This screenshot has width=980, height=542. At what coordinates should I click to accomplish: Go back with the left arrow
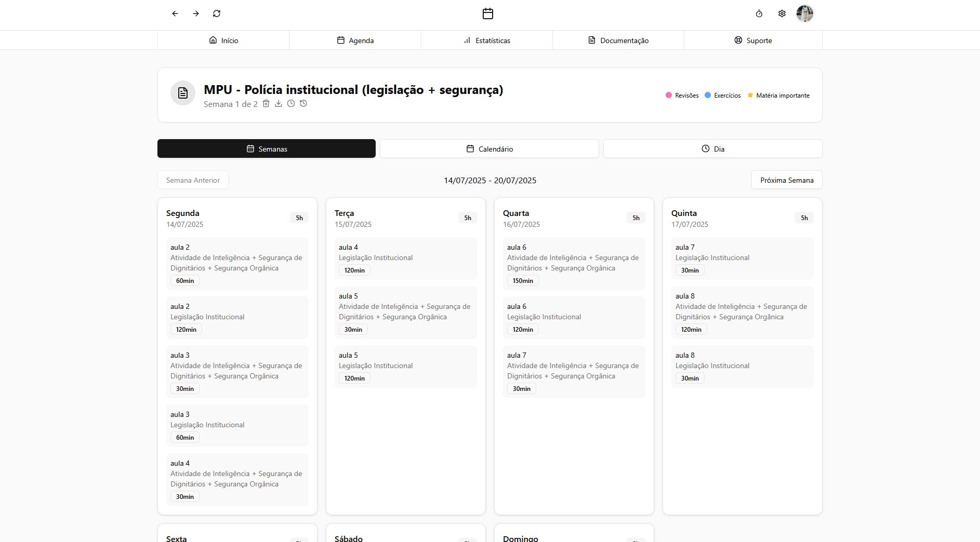175,13
